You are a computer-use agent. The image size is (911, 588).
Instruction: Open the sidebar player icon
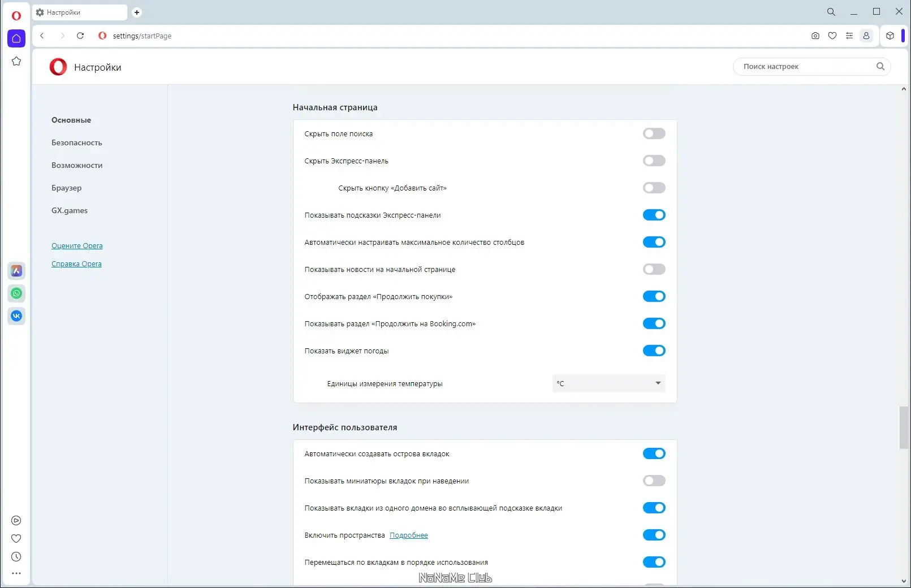16,521
